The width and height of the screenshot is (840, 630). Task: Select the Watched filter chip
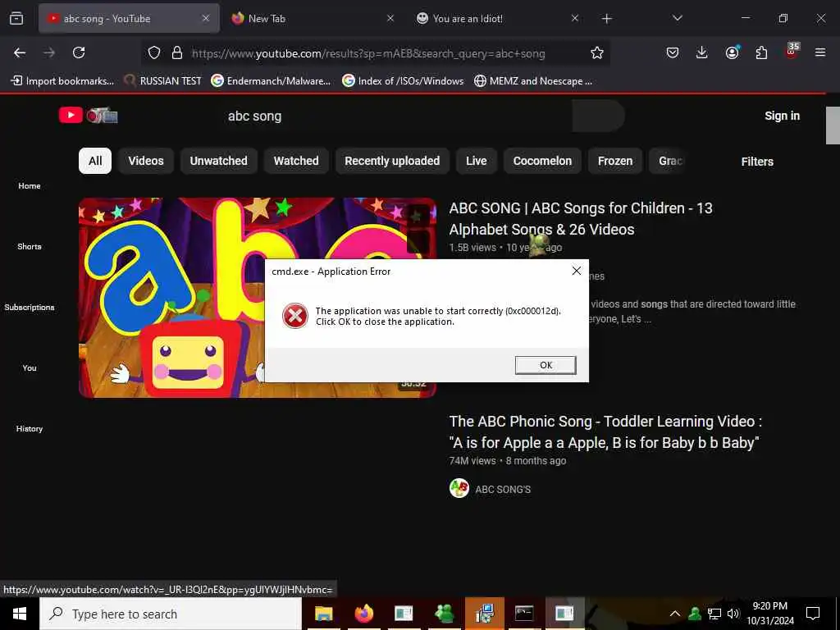[296, 161]
